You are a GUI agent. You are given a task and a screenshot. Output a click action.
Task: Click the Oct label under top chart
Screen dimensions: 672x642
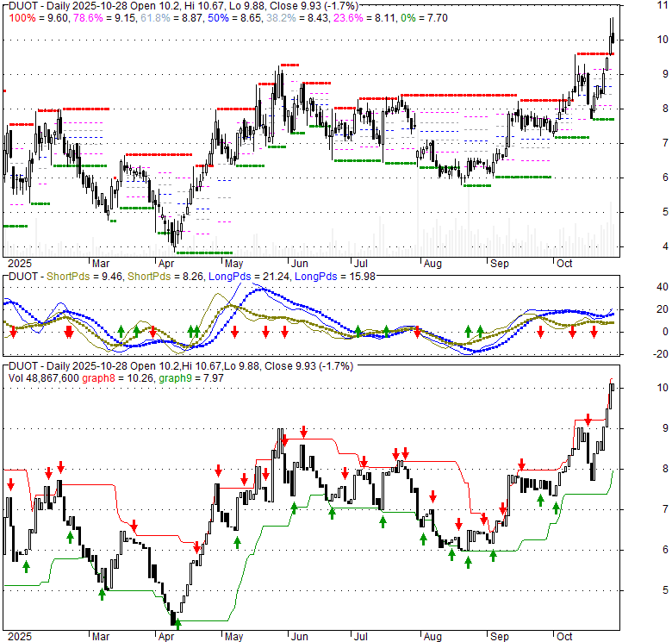(x=564, y=264)
